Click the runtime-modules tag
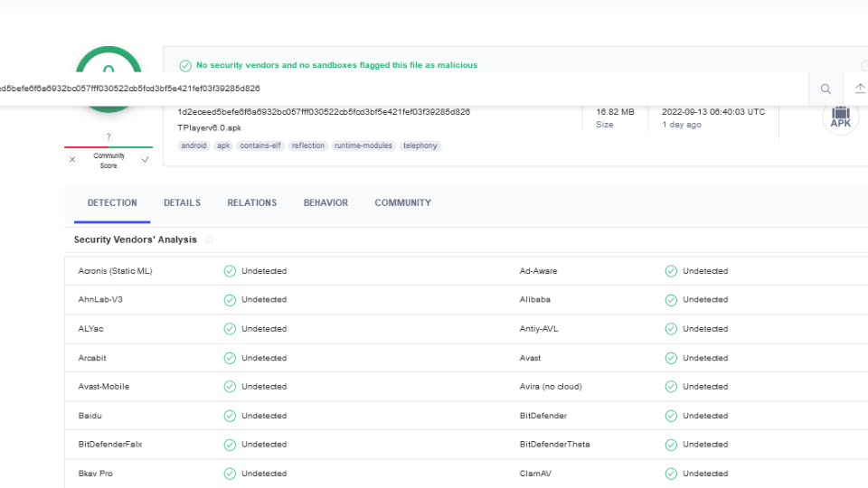The height and width of the screenshot is (488, 868). 363,145
